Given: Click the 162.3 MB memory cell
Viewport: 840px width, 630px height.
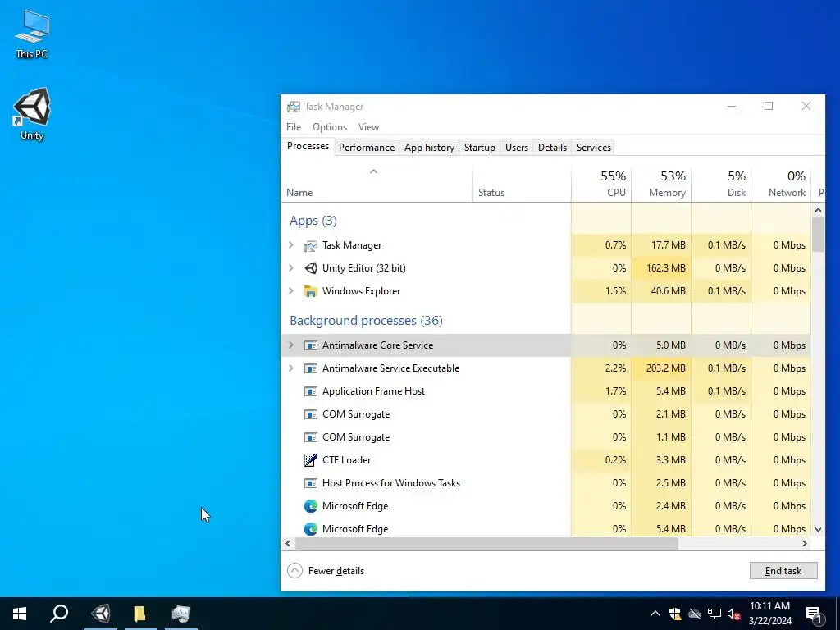Looking at the screenshot, I should point(661,268).
